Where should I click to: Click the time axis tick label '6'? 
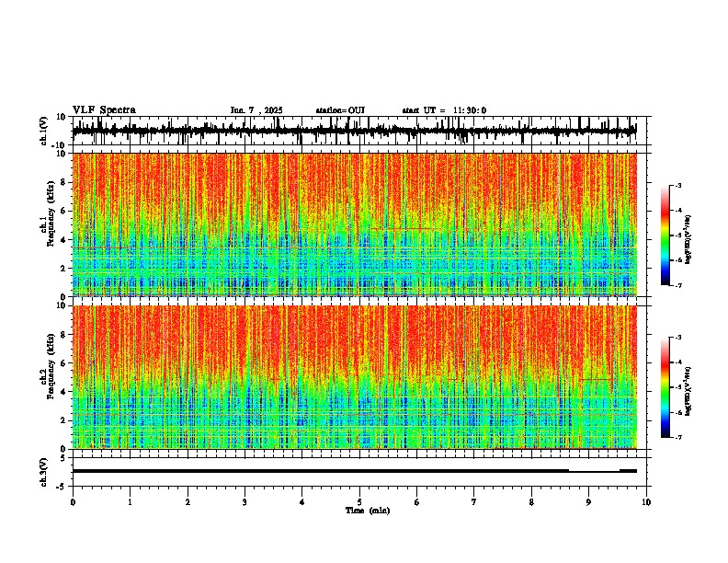pyautogui.click(x=417, y=502)
